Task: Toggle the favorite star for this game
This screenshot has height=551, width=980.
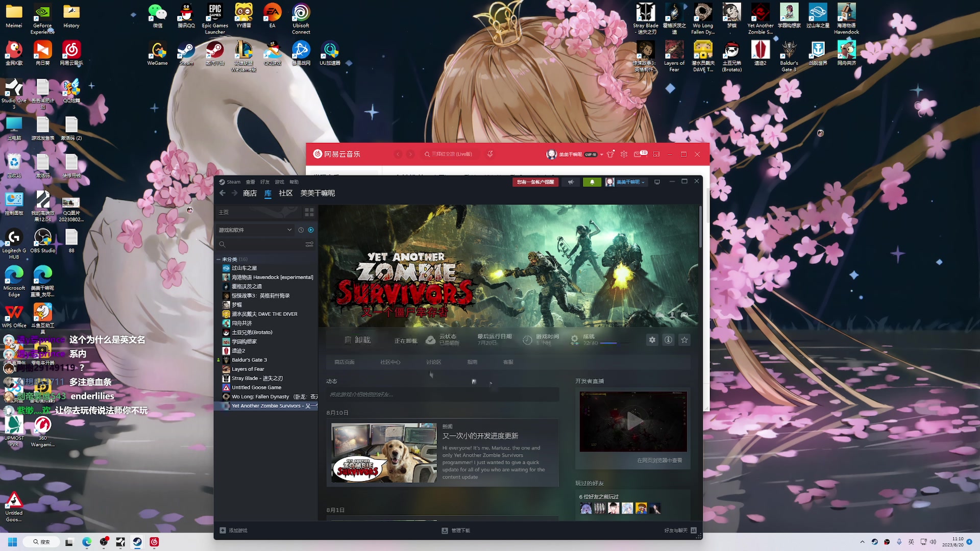Action: click(684, 340)
